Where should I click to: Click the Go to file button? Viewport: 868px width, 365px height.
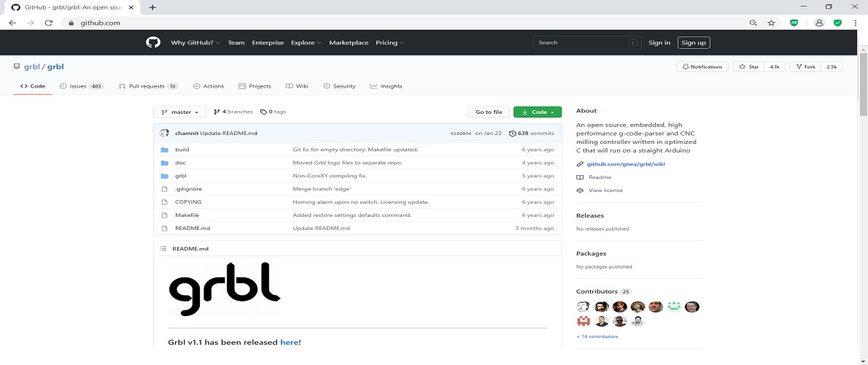(489, 112)
